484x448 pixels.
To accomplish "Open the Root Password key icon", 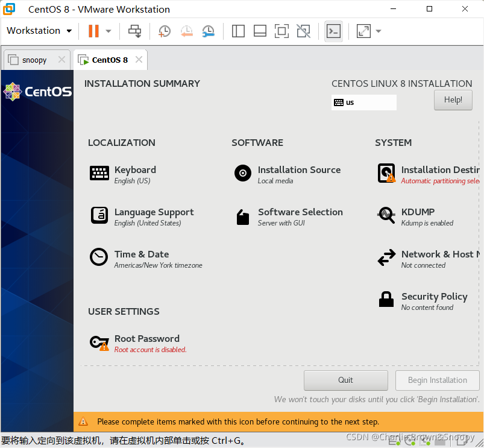I will point(99,343).
